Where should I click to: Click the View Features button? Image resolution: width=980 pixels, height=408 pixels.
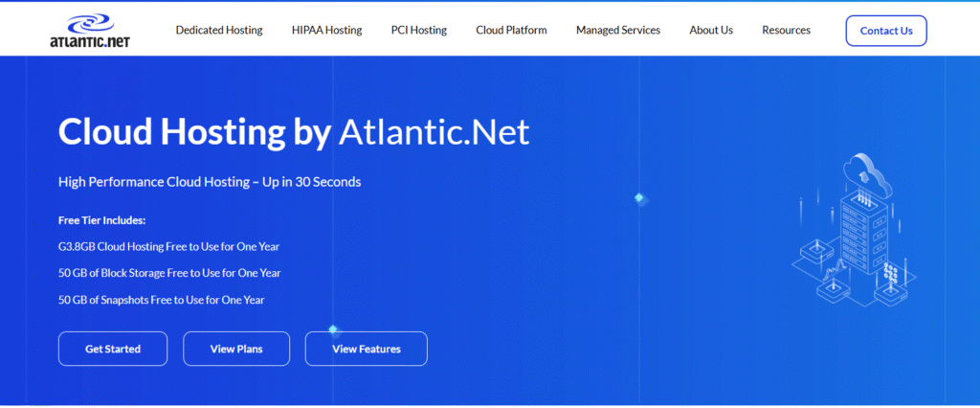[x=366, y=349]
